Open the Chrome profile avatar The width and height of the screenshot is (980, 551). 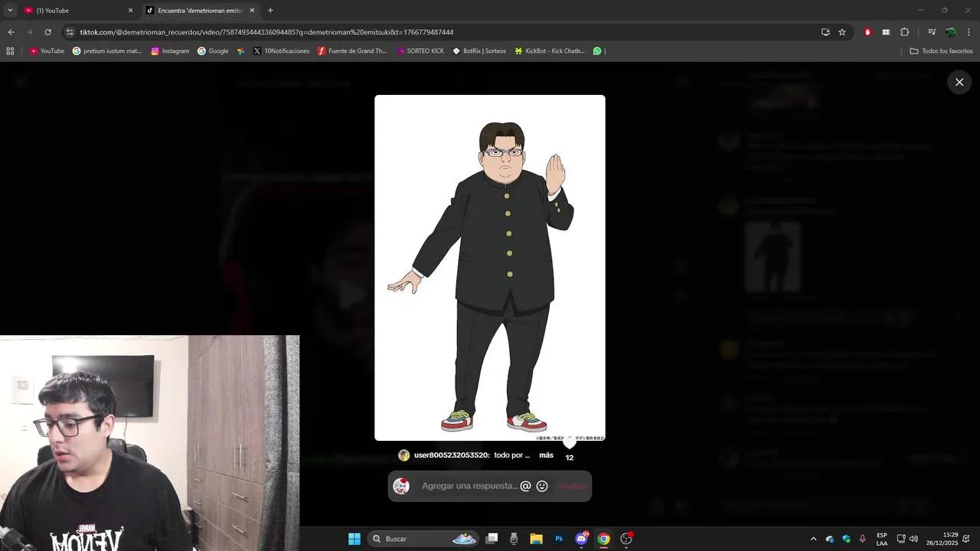pos(950,32)
